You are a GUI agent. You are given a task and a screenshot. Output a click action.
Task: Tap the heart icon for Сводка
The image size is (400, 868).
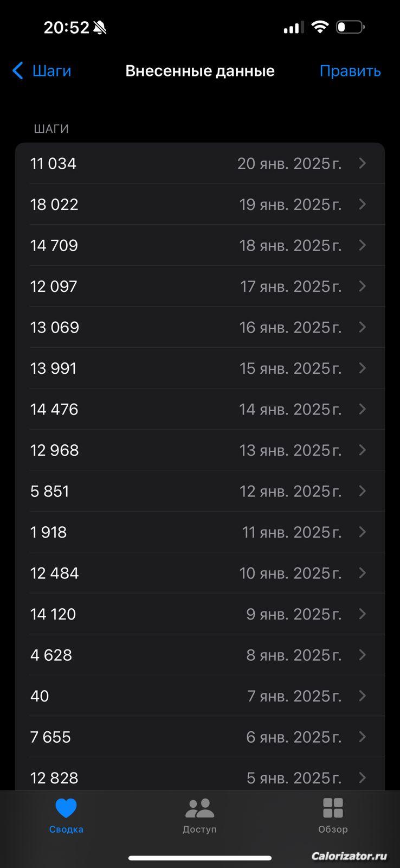point(66,808)
